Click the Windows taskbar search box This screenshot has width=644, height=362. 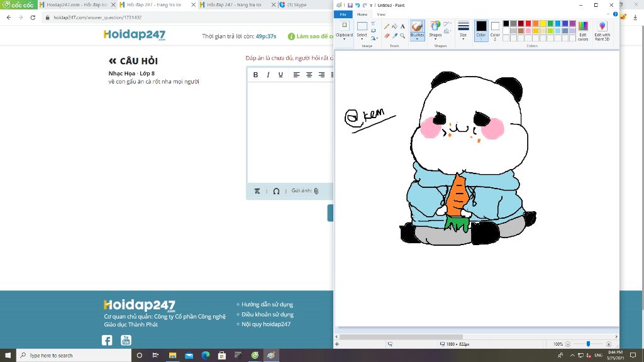point(74,356)
